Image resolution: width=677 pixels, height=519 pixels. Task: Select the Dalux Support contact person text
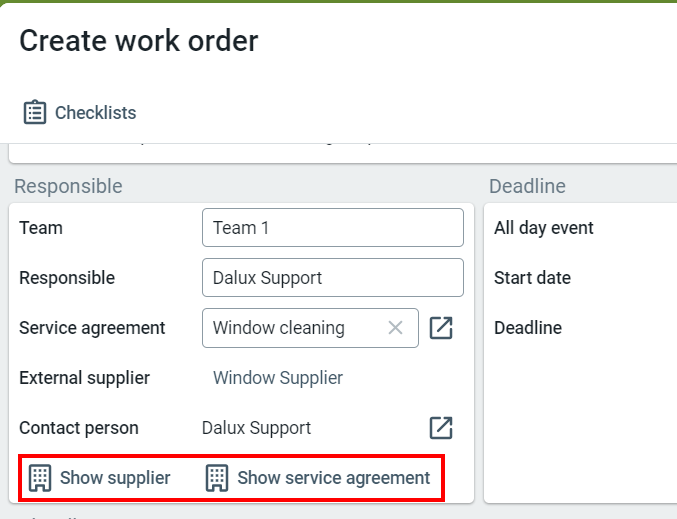256,428
